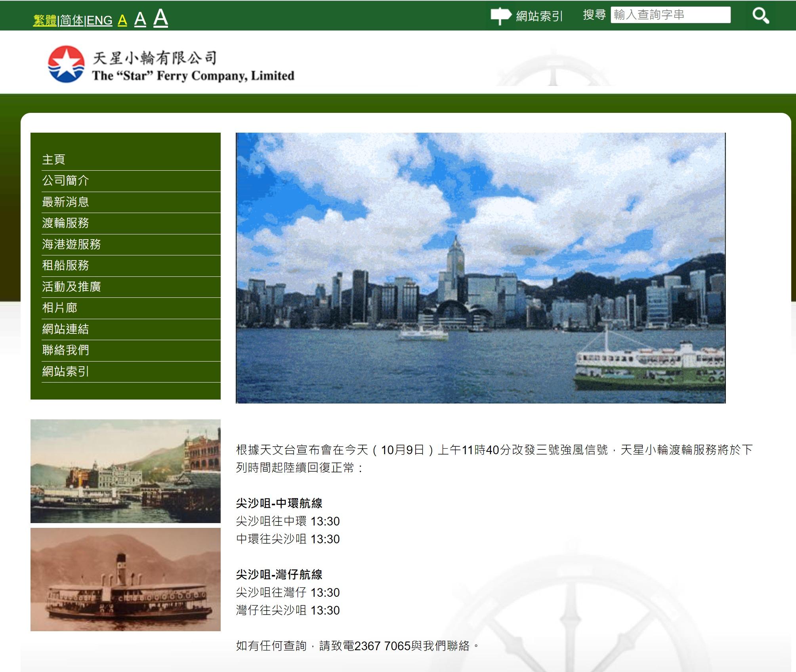Open 渡輪服務 menu item

pos(65,223)
